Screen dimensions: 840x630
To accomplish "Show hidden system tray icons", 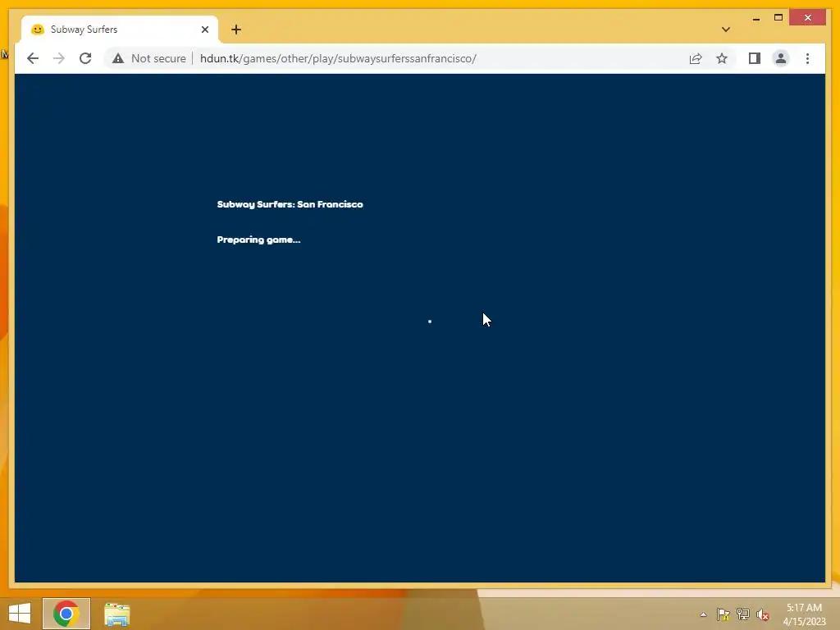I will [703, 614].
